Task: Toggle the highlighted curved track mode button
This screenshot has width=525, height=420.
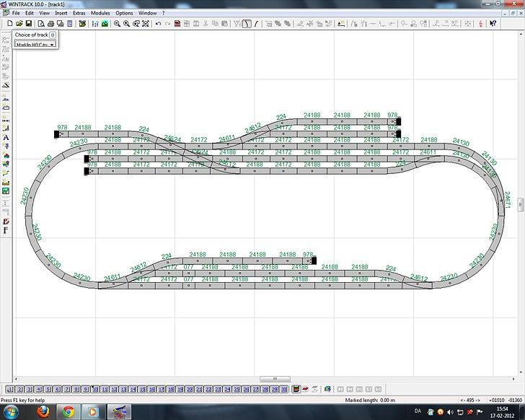Action: (247, 24)
